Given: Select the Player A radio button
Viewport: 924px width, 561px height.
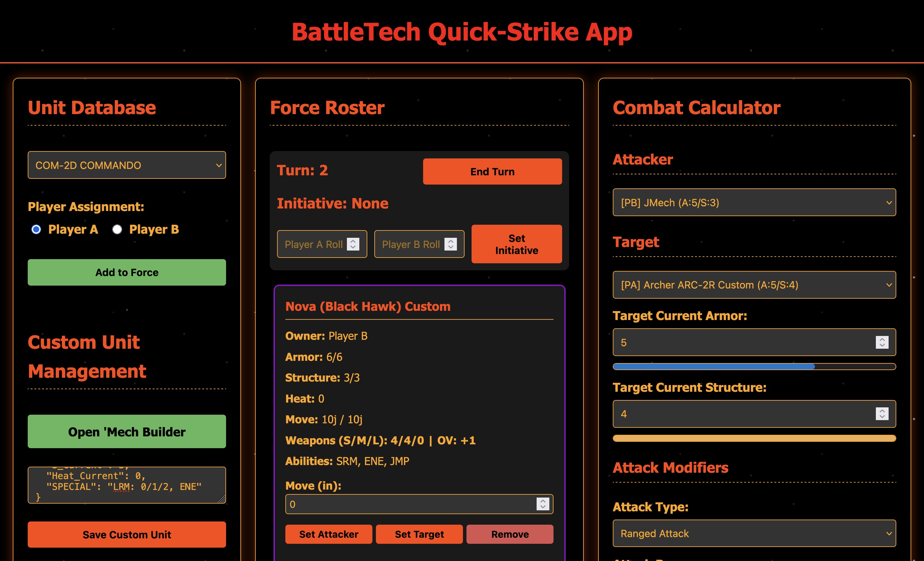Looking at the screenshot, I should click(36, 229).
